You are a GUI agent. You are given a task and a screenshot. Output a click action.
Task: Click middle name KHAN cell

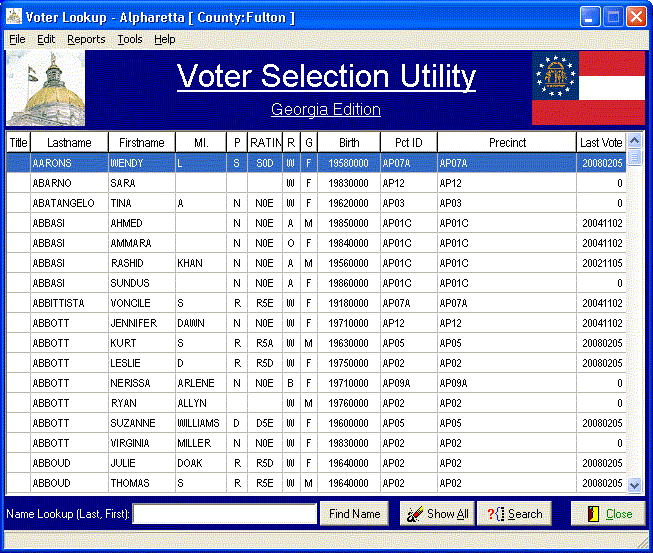[201, 263]
